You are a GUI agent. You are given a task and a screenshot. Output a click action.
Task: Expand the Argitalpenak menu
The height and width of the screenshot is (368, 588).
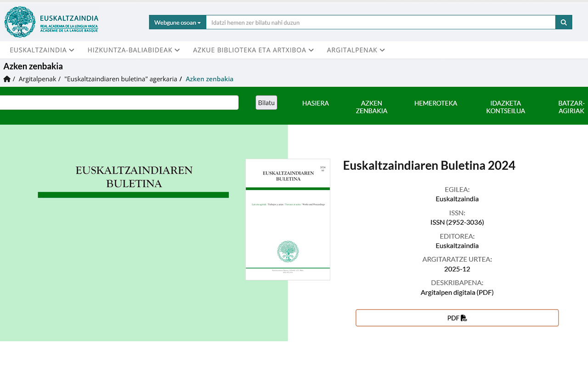(x=356, y=50)
